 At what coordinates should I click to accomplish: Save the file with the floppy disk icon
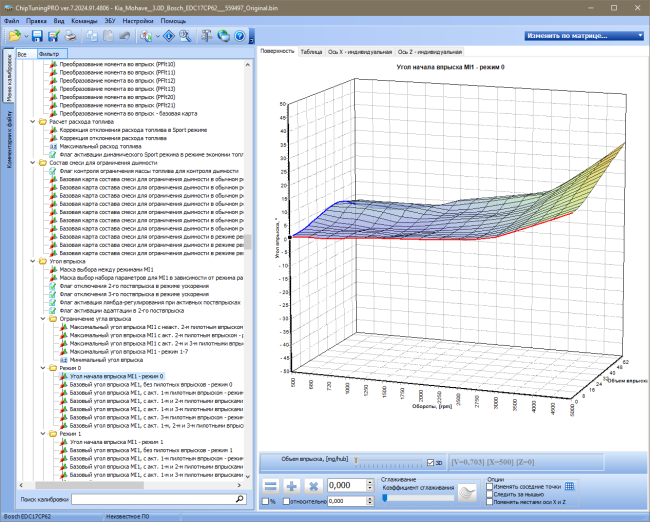point(37,36)
